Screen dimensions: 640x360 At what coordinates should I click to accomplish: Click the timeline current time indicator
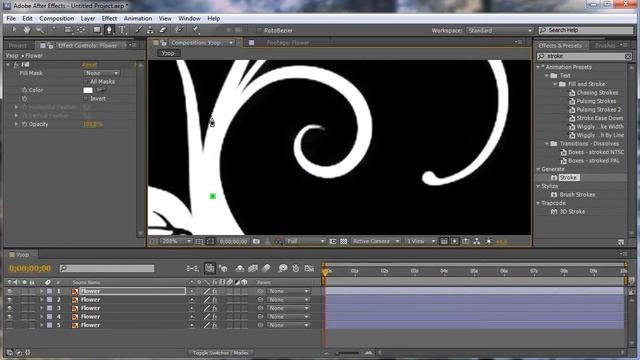point(325,271)
